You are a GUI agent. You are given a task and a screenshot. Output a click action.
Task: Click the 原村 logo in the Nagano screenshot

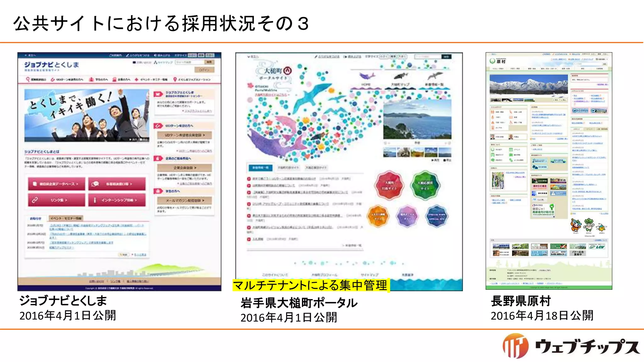pyautogui.click(x=498, y=61)
